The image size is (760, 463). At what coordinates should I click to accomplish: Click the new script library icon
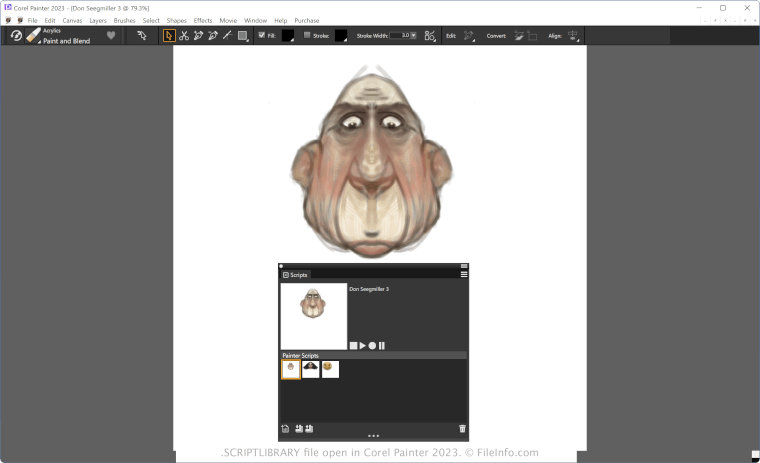coord(285,428)
